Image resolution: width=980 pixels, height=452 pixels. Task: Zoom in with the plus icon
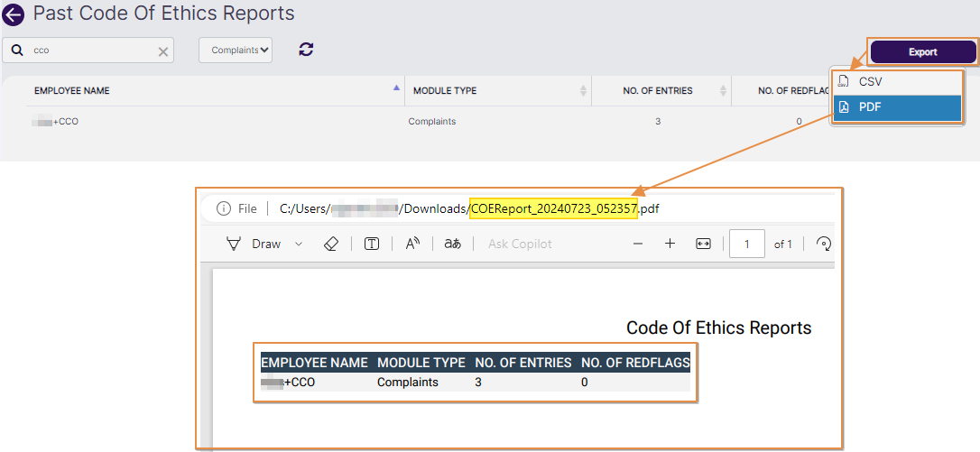(x=670, y=244)
